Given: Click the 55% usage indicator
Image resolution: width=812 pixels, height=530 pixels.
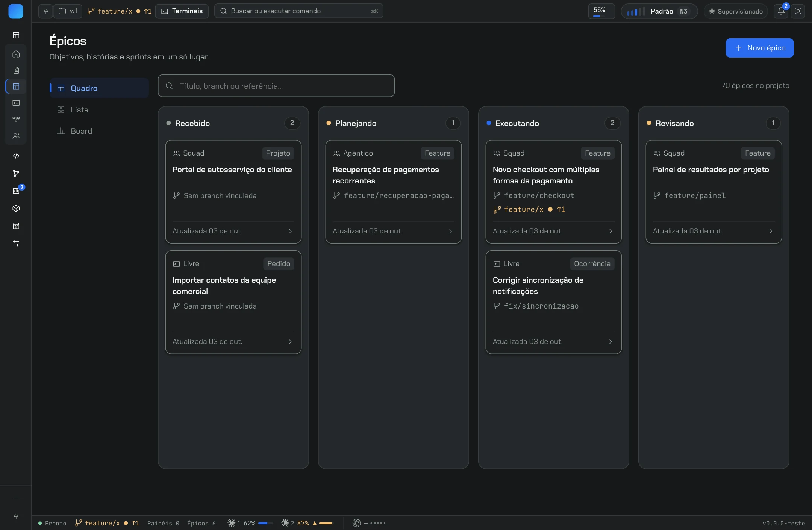Looking at the screenshot, I should (x=601, y=11).
